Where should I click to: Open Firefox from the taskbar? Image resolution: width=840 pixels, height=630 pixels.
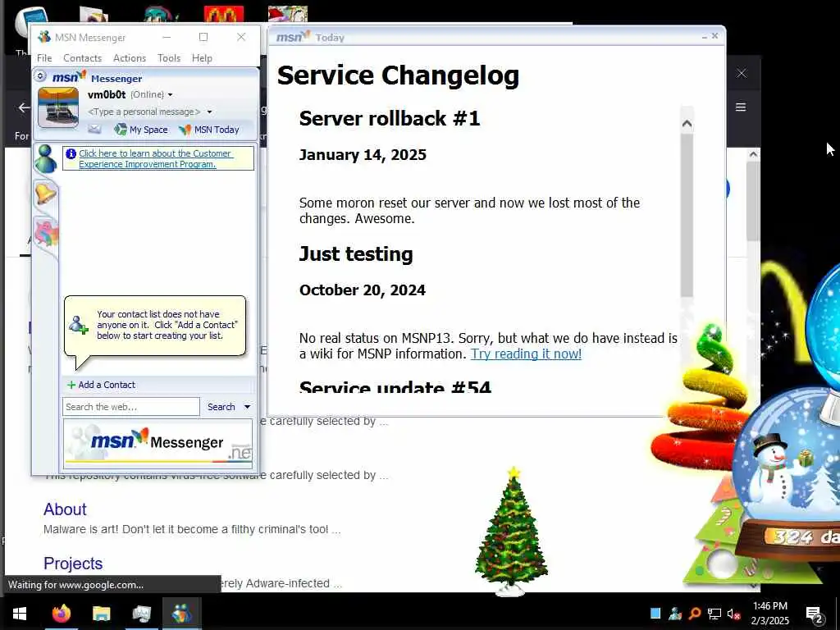[61, 614]
